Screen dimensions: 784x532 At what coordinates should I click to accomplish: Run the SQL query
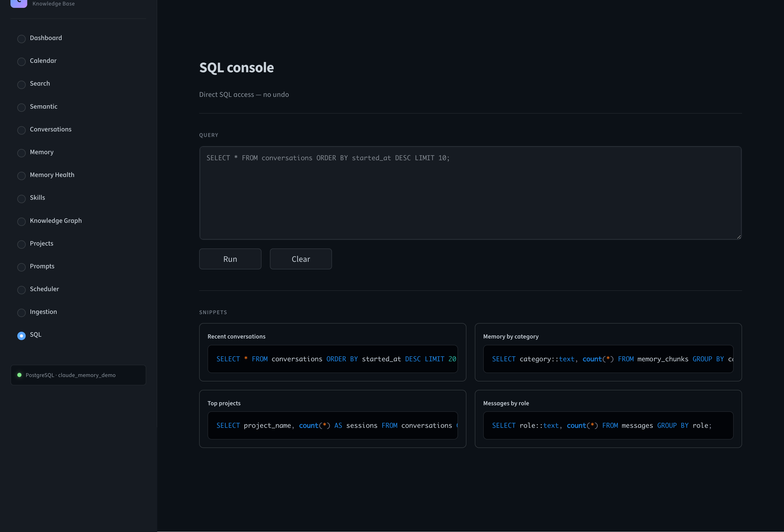(x=230, y=259)
